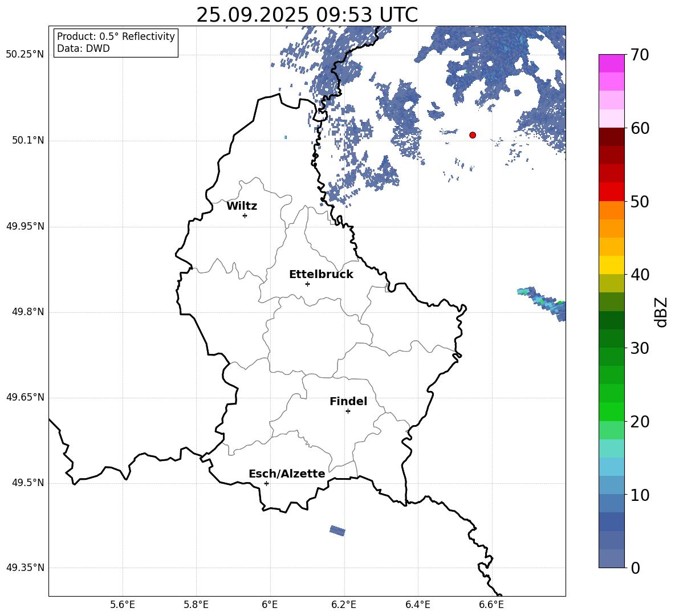Screen dimensions: 675x616
Task: Click the 49.8°N latitude label
Action: tap(29, 312)
